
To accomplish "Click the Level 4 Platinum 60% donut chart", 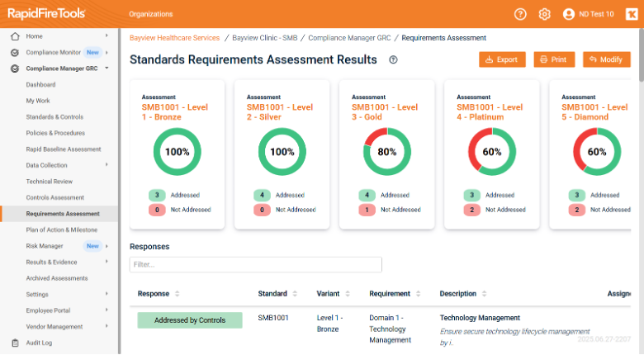I will pyautogui.click(x=492, y=152).
